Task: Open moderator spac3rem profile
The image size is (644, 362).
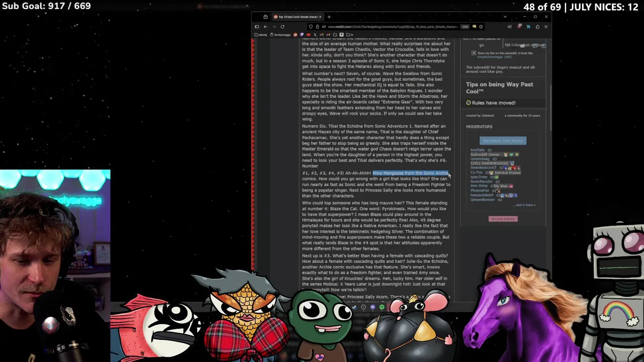Action: (x=479, y=177)
